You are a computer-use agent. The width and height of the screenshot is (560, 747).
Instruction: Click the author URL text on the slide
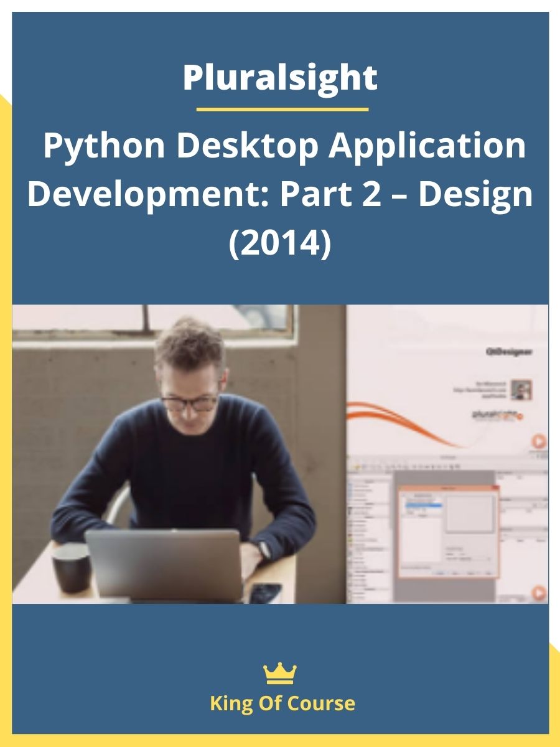tap(483, 390)
